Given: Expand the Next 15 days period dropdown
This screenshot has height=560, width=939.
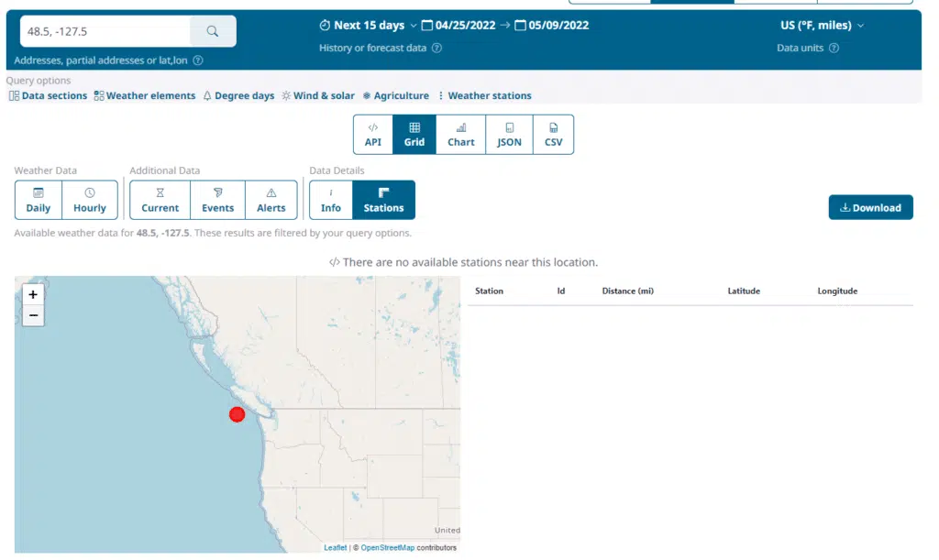Looking at the screenshot, I should 368,26.
